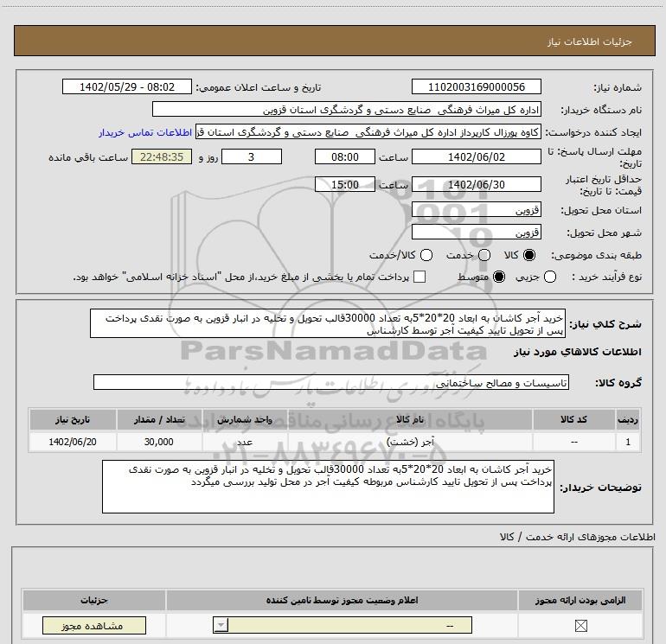Select the 'جزیی' purchase type radio button
The image size is (666, 644).
click(x=550, y=277)
